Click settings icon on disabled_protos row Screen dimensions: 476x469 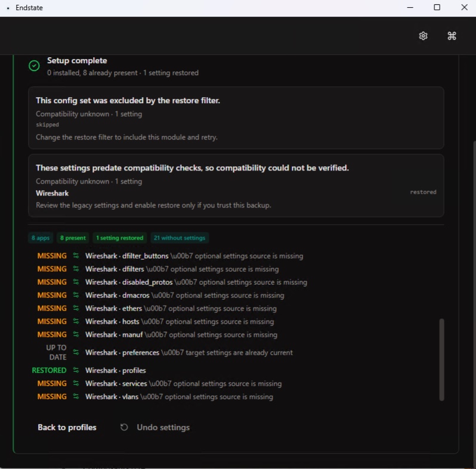point(76,282)
